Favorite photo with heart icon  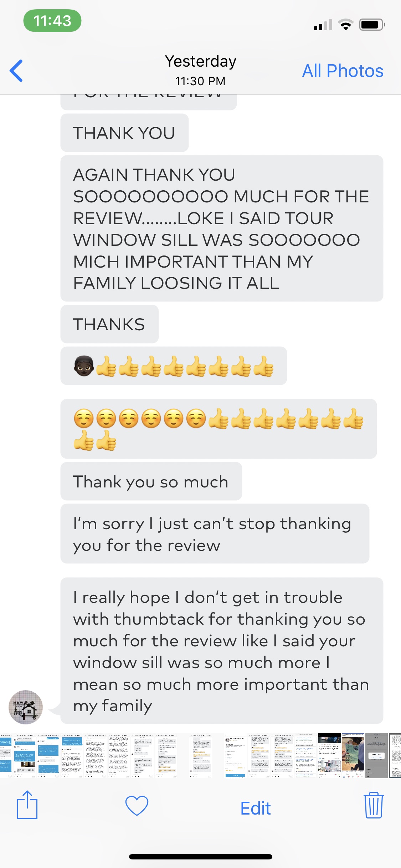(137, 805)
